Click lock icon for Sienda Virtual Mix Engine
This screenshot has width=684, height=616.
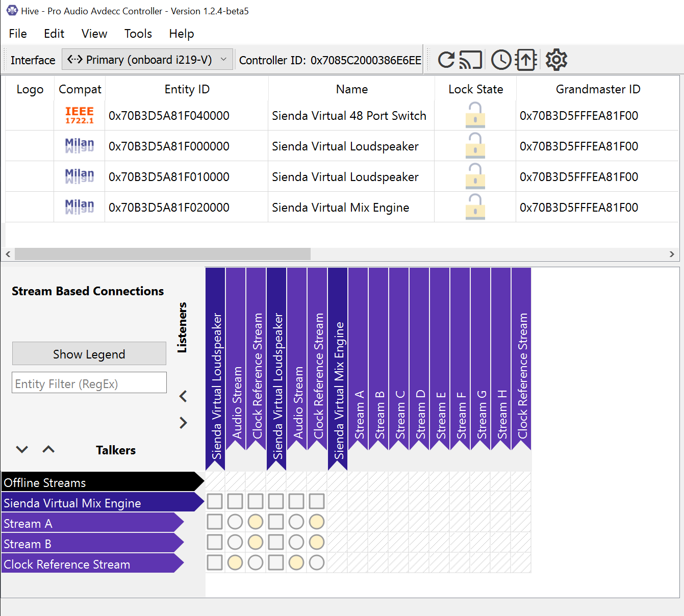click(x=475, y=207)
